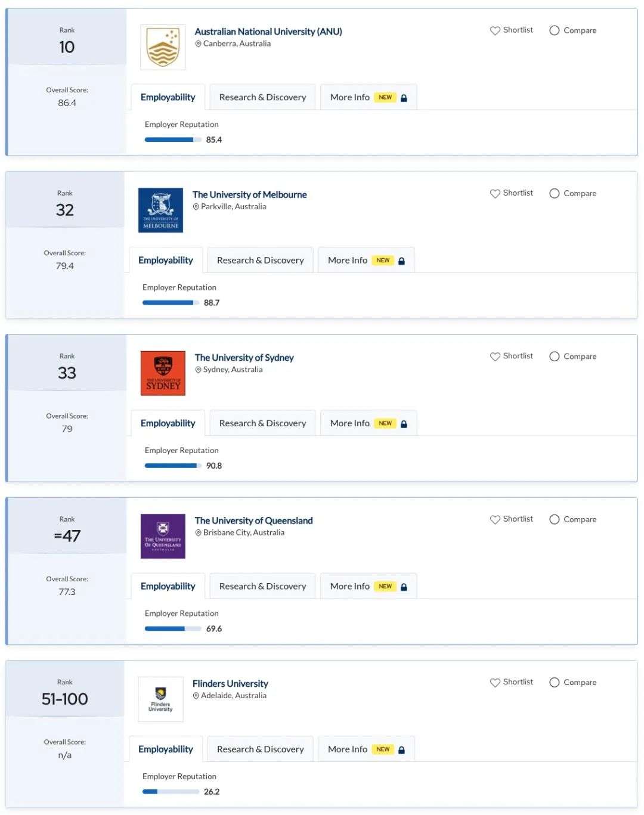Click the University of Sydney logo

163,373
